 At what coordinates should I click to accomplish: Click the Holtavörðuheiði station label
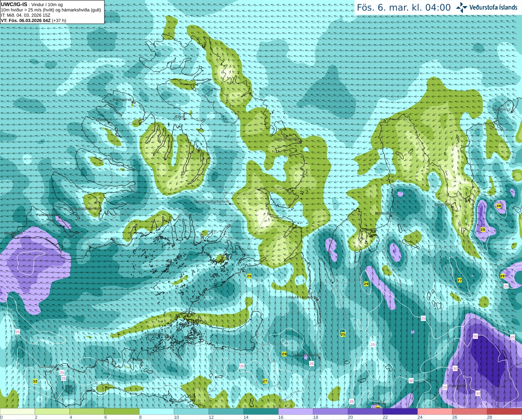coord(306,355)
